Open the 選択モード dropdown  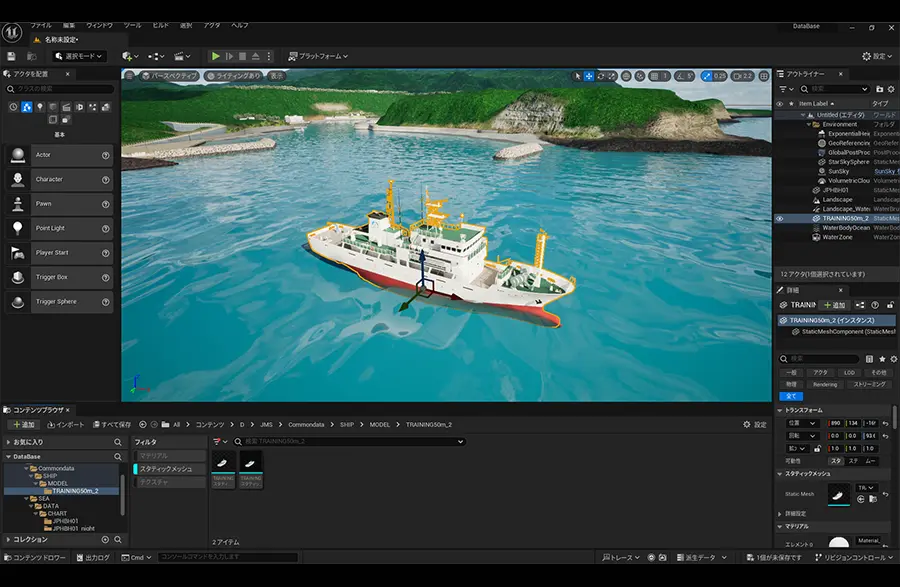(x=79, y=56)
